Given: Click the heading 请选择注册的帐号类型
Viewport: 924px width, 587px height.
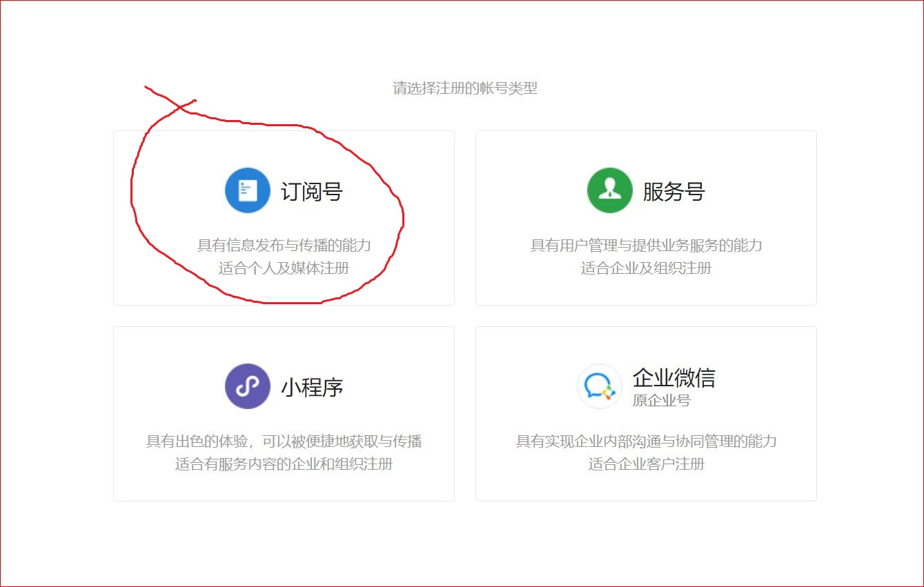Looking at the screenshot, I should pos(465,88).
